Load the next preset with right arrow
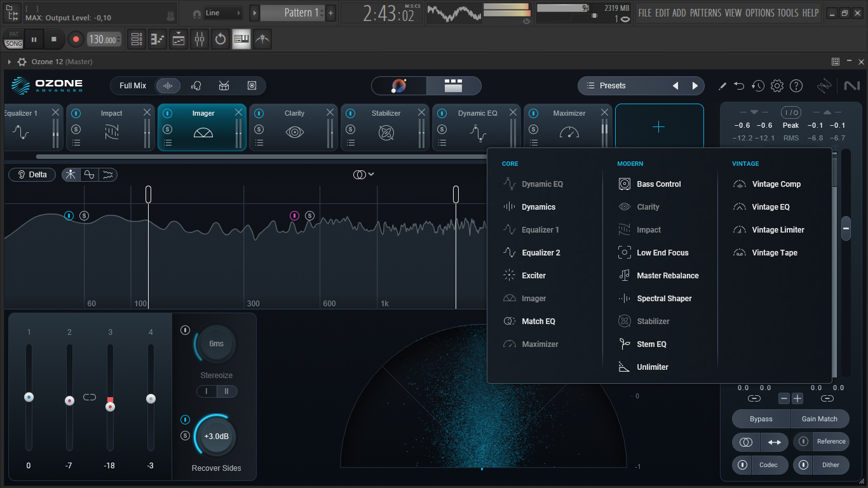This screenshot has height=488, width=868. coord(695,86)
